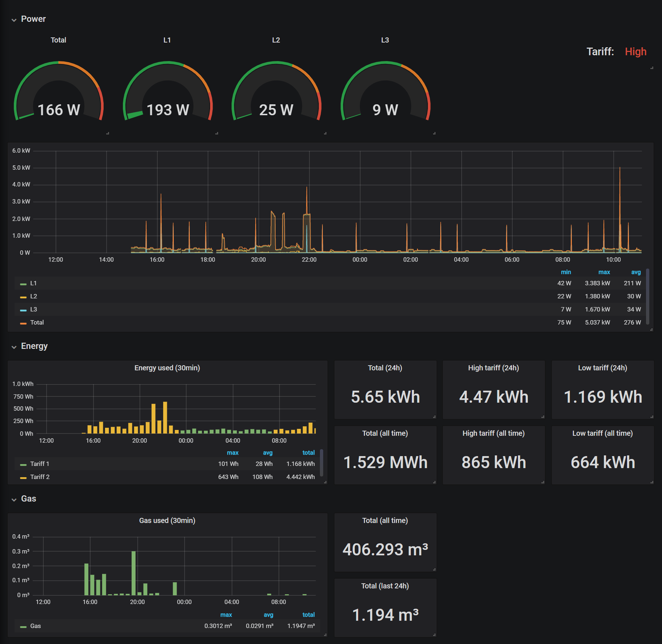Collapse the Power row chevron
The image size is (662, 644).
pos(14,20)
